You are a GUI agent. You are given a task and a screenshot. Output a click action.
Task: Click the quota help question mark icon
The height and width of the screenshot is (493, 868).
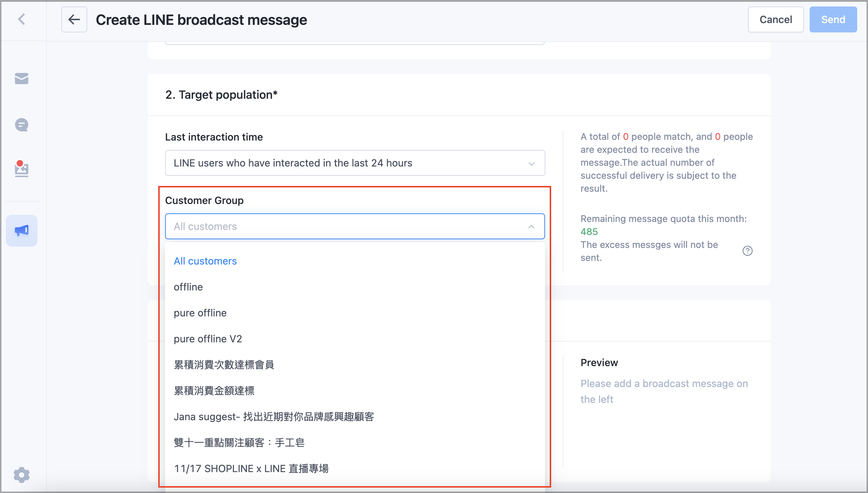pos(748,251)
